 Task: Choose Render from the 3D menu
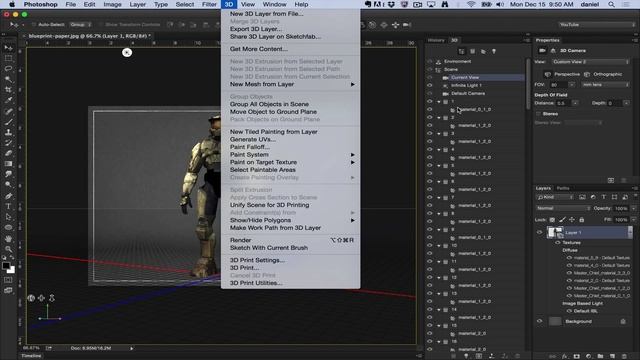[x=291, y=240]
